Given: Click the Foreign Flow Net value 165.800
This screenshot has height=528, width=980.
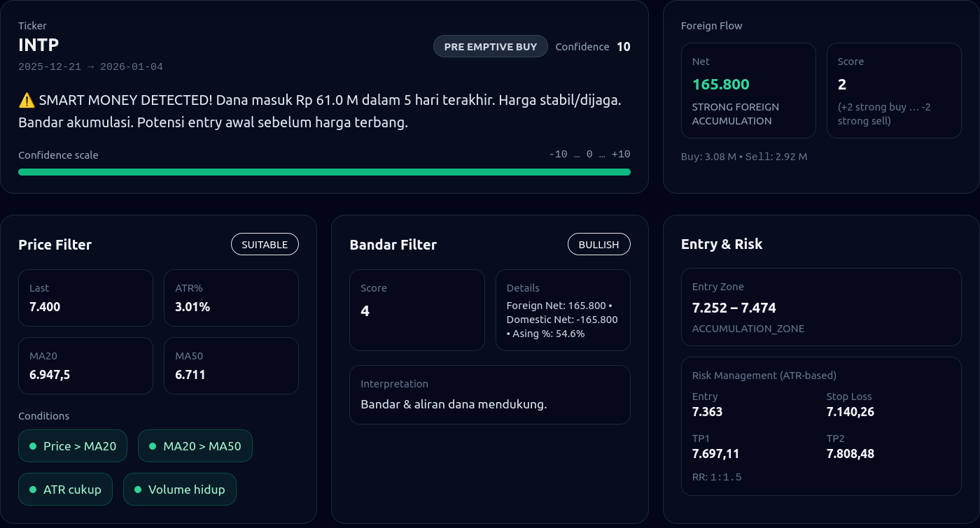Looking at the screenshot, I should pos(721,85).
